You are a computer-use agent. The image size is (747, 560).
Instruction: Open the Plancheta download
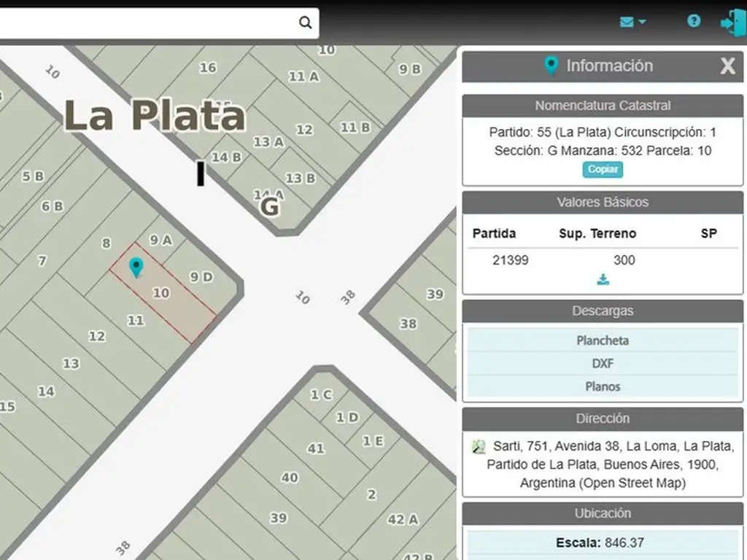point(603,341)
